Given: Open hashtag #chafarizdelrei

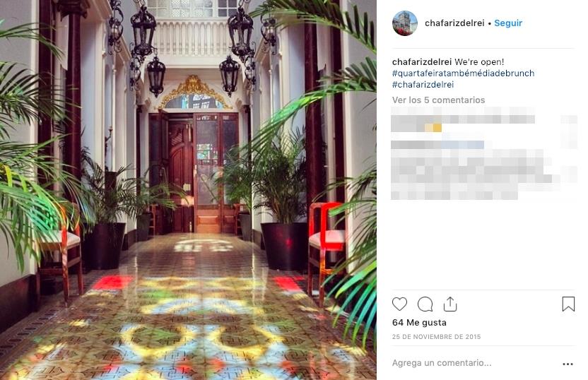Looking at the screenshot, I should (423, 84).
